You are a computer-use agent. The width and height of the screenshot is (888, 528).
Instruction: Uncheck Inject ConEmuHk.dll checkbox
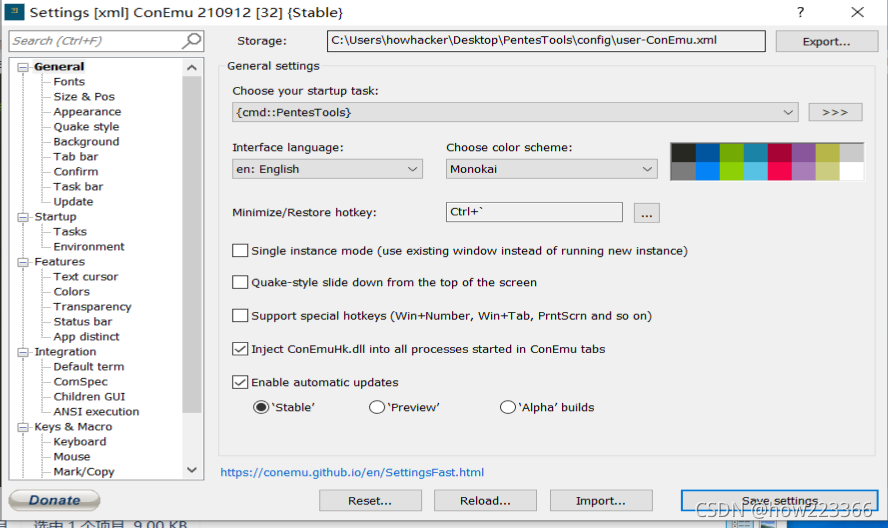(x=240, y=349)
